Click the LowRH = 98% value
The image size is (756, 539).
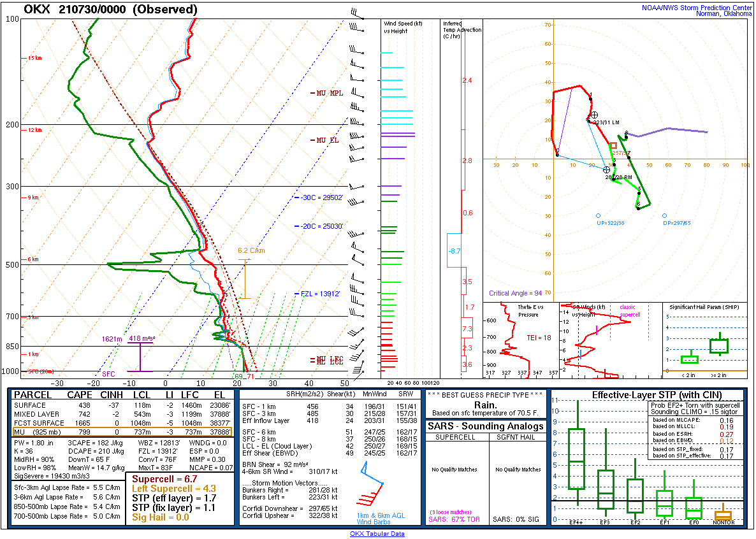coord(34,468)
